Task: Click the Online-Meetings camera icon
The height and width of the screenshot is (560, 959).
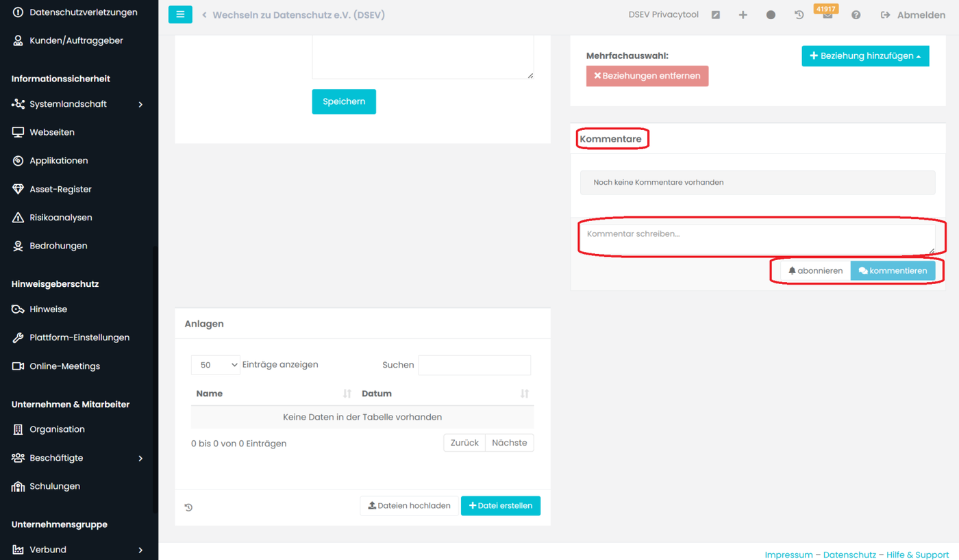Action: pos(18,366)
